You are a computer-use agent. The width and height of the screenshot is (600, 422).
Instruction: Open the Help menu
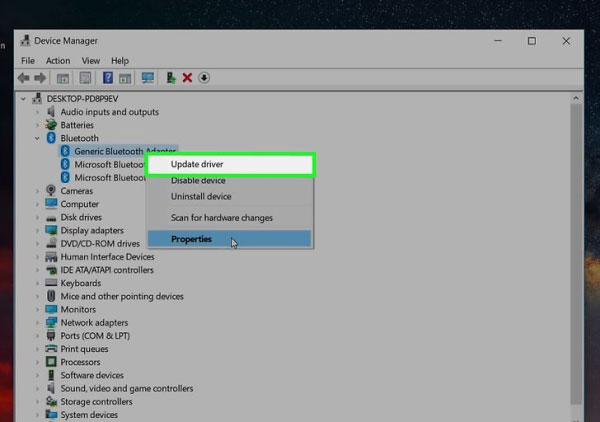tap(120, 60)
